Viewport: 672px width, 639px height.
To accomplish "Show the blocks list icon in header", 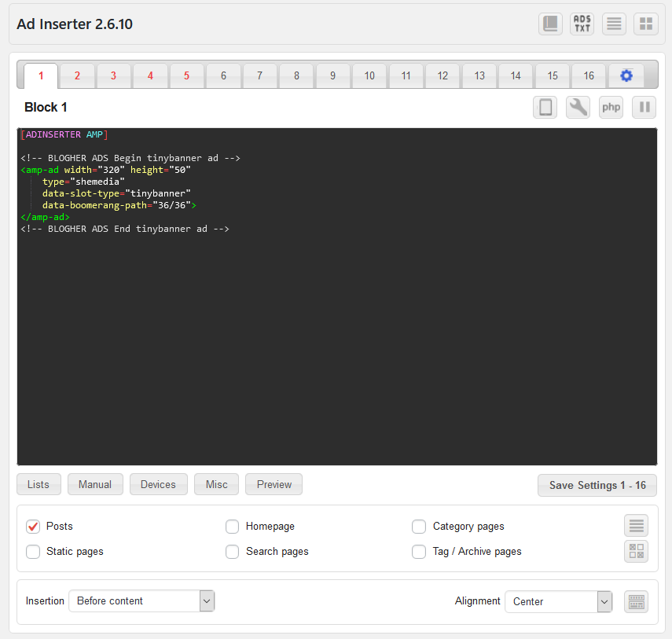I will (614, 24).
